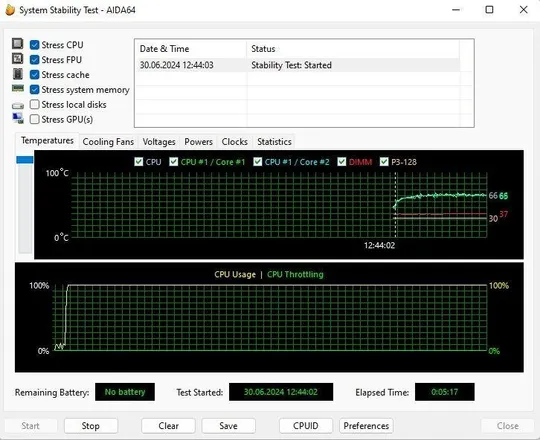Click the Clear button
The image size is (540, 440).
click(x=168, y=426)
